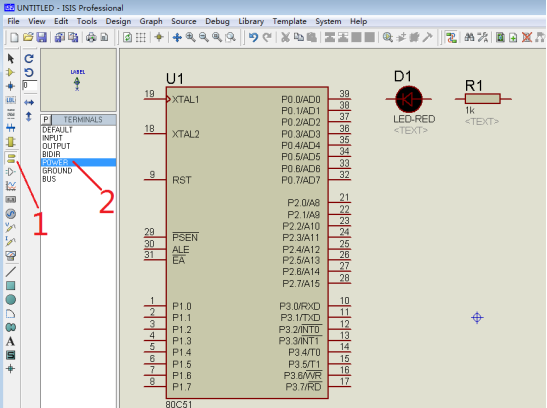Zoom to a selected area
Image resolution: width=547 pixels, height=408 pixels.
coord(231,37)
